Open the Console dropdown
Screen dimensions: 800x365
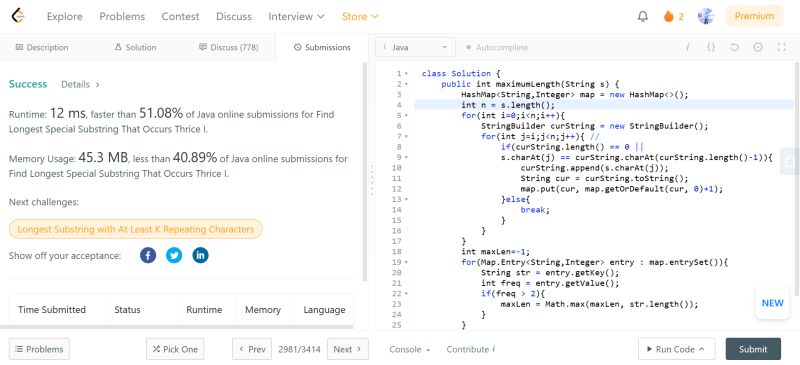pos(410,349)
